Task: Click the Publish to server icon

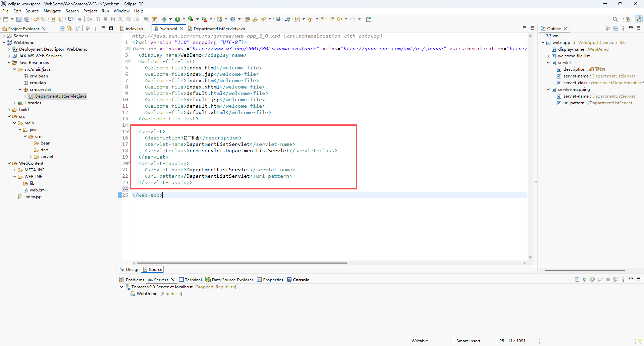Action: point(615,280)
